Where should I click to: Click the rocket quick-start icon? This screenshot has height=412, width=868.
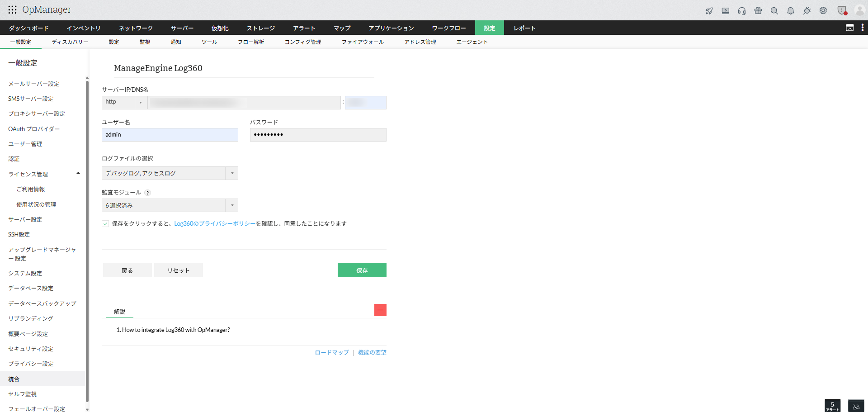point(709,11)
